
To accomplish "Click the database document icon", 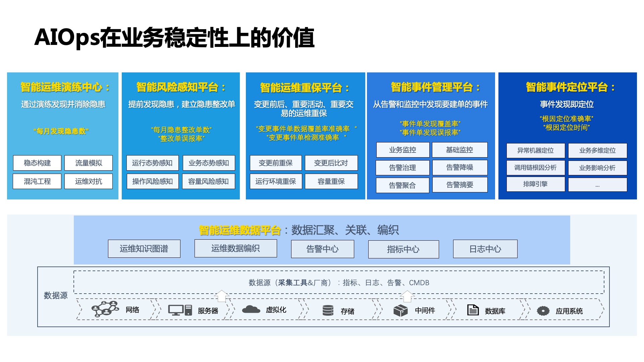I will coord(473,310).
